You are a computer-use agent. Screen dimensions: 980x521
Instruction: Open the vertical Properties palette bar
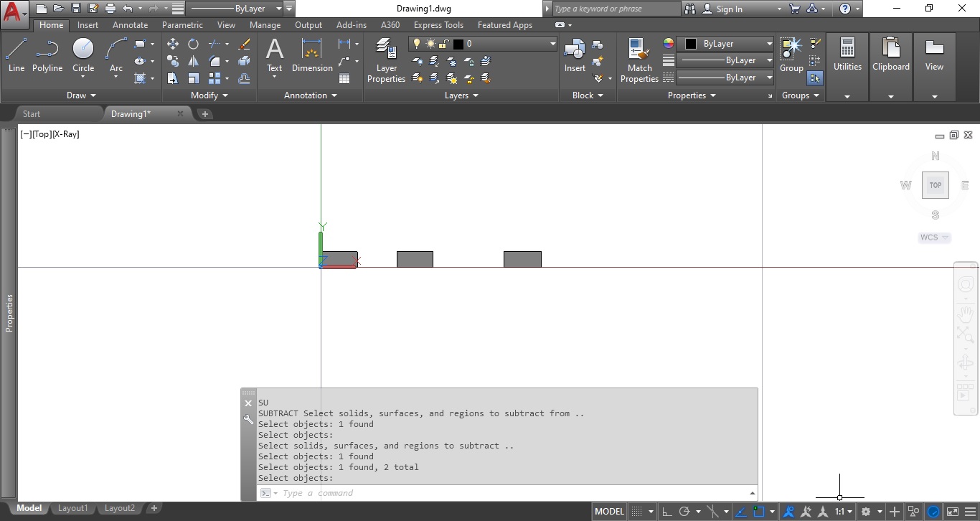click(x=9, y=313)
